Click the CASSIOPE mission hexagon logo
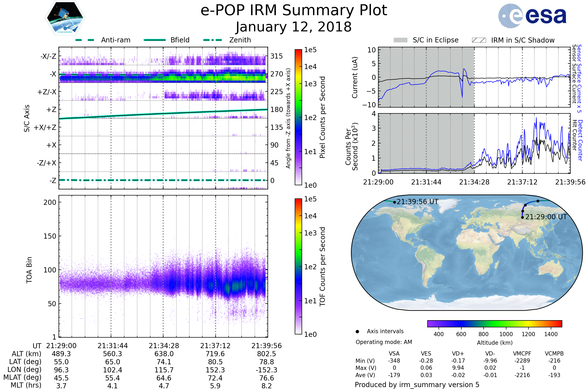 (65, 18)
